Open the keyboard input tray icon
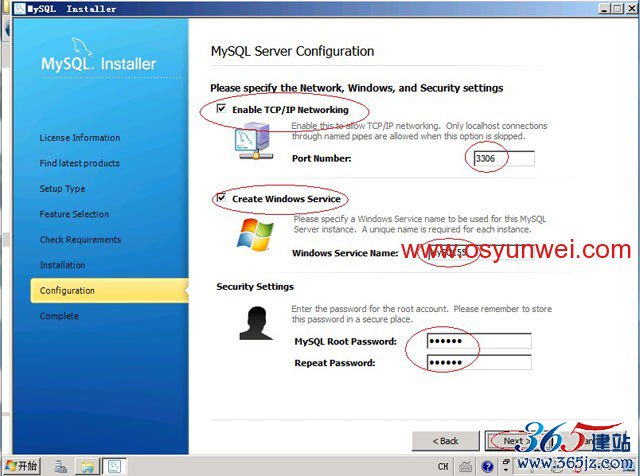 point(466,466)
